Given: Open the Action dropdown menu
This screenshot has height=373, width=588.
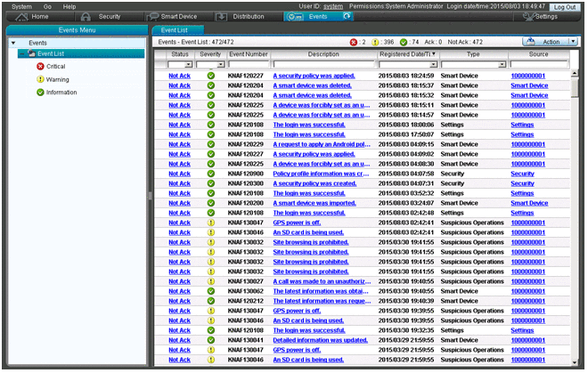Looking at the screenshot, I should click(x=551, y=42).
